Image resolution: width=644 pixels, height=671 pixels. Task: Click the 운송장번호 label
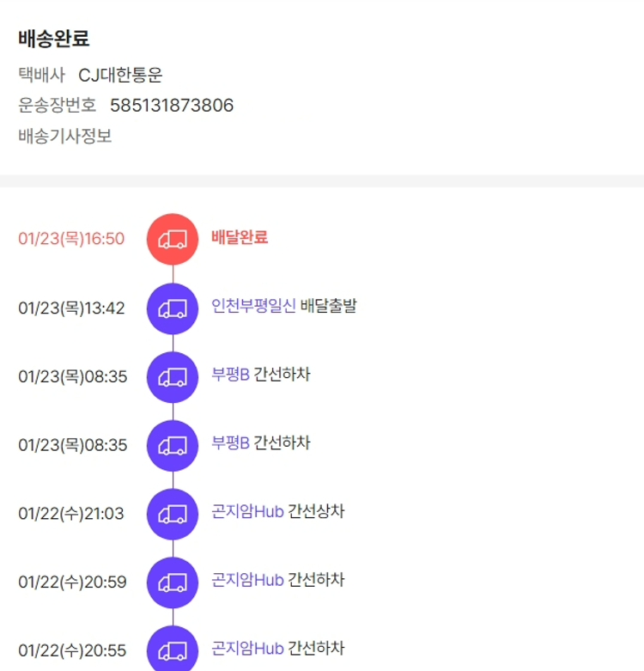pos(58,106)
